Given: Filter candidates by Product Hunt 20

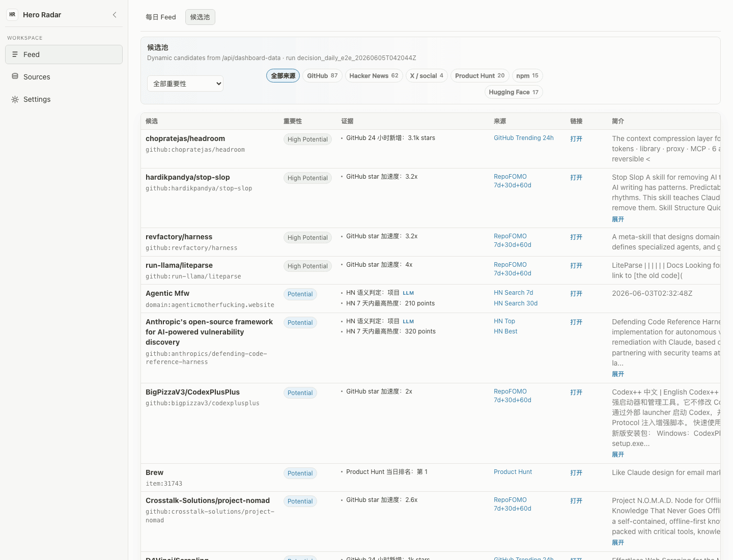Looking at the screenshot, I should coord(480,76).
